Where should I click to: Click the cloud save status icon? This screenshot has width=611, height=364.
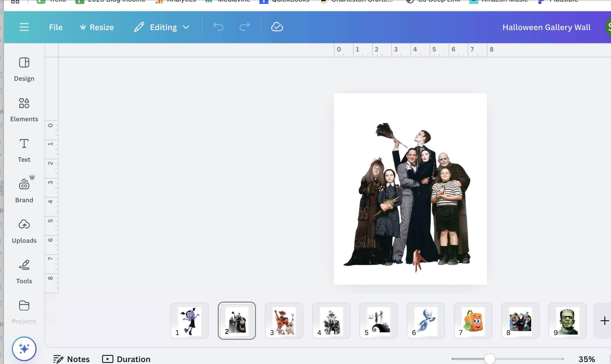coord(277,27)
